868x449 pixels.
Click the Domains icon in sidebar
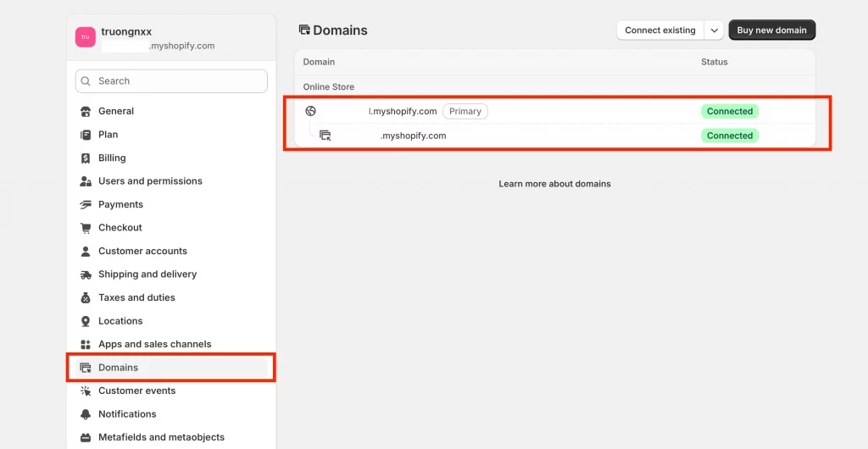(x=86, y=368)
